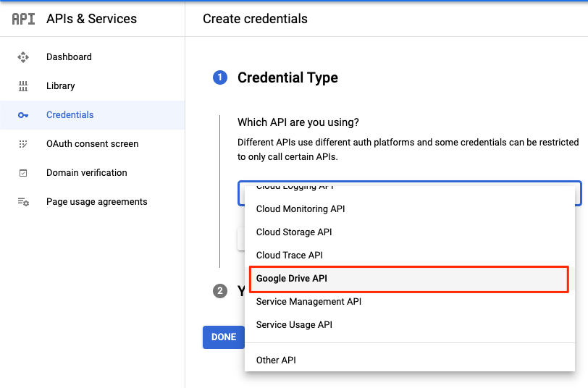The width and height of the screenshot is (588, 388).
Task: Click the Credentials key icon
Action: 23,115
